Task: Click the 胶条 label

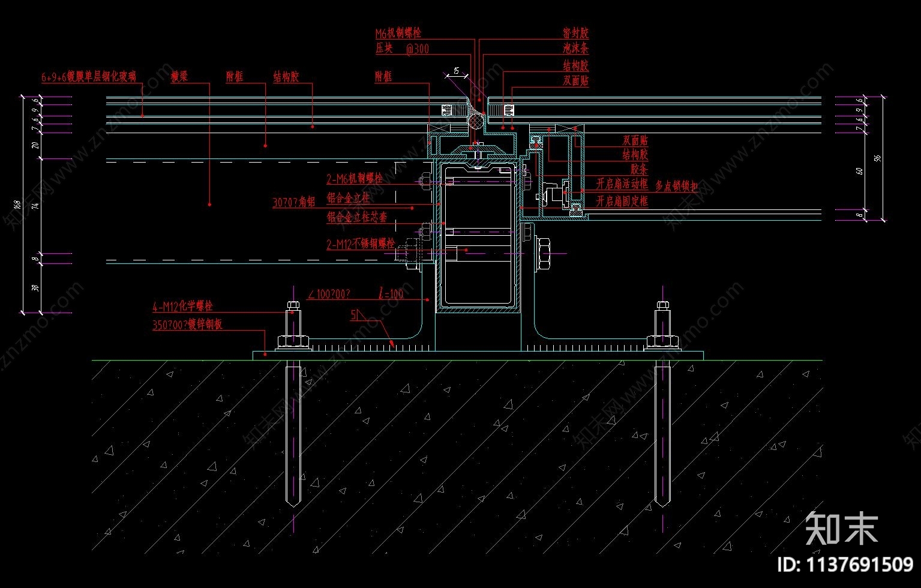Action: click(640, 170)
